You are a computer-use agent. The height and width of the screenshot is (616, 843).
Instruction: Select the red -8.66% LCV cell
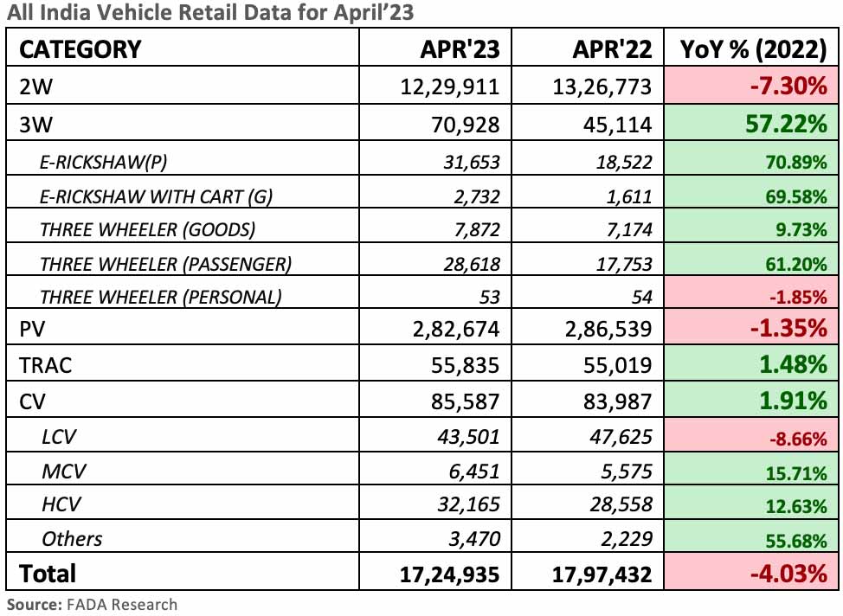[795, 437]
